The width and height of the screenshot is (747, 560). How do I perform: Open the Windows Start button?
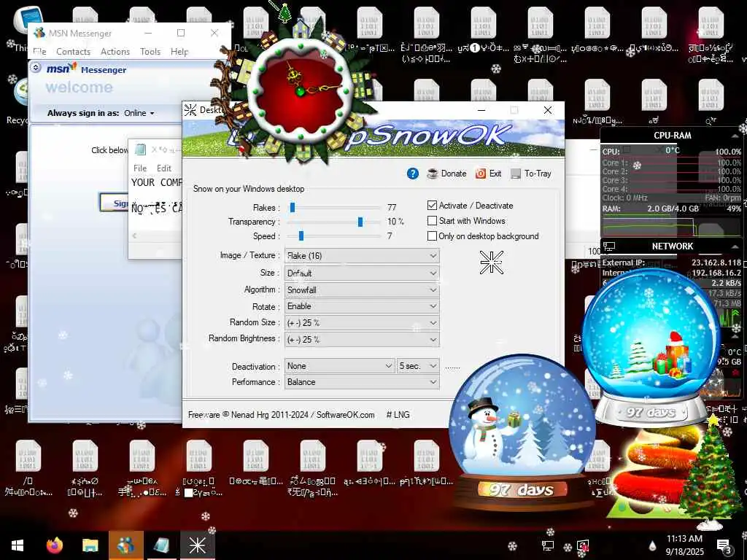18,545
